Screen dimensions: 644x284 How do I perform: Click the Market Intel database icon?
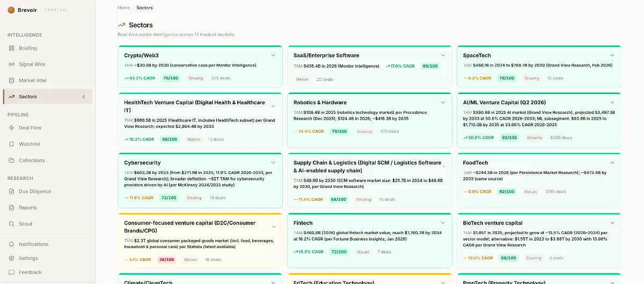(12, 81)
